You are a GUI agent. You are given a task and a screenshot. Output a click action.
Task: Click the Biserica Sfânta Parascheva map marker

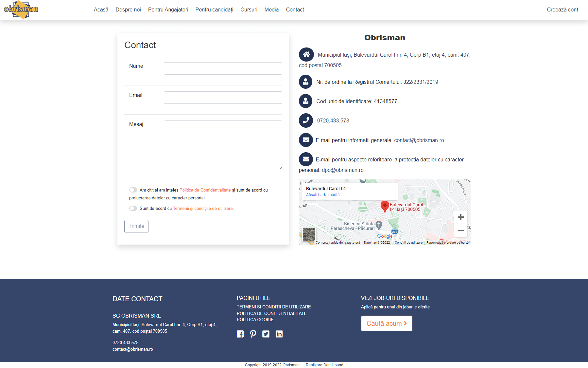coord(379,225)
